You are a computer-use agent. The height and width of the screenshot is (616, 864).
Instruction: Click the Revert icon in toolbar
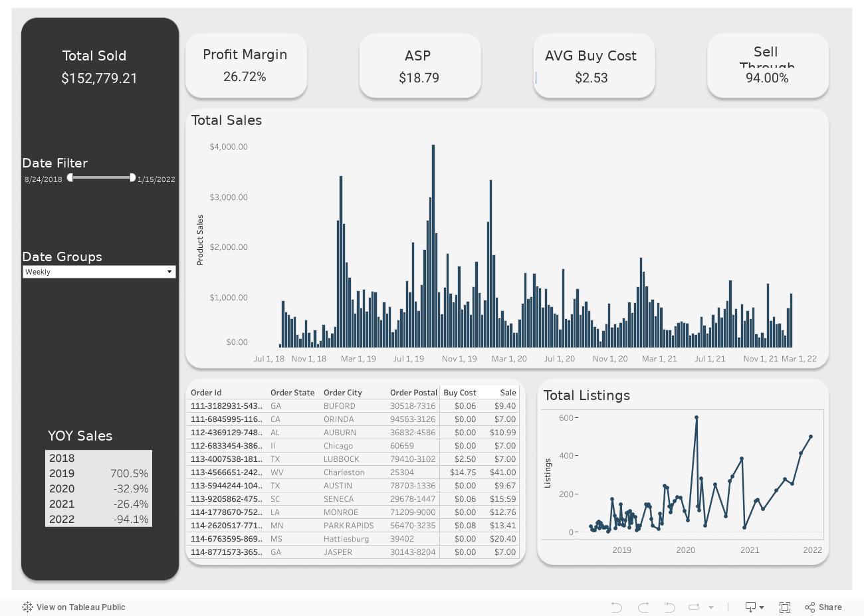pos(669,607)
